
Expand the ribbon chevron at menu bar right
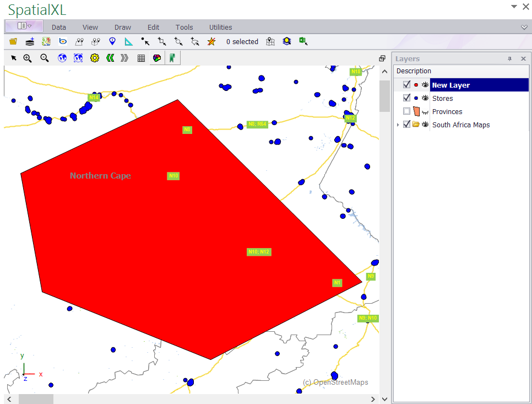[x=524, y=27]
